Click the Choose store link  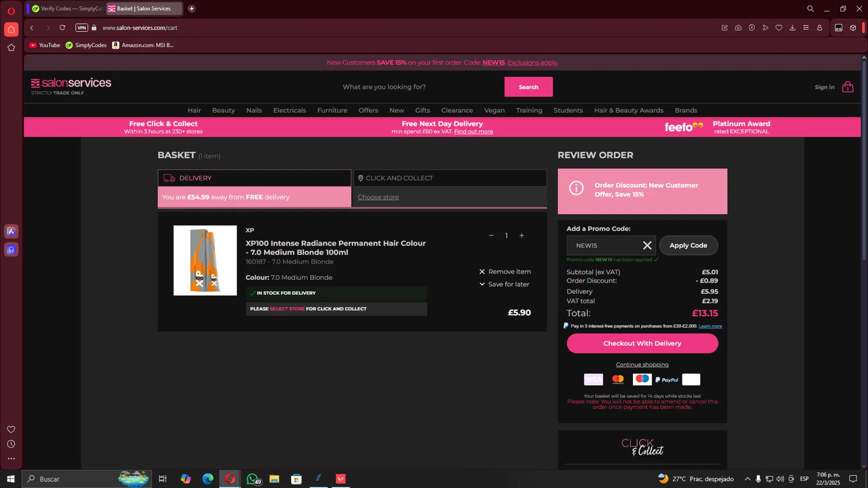[x=378, y=197]
